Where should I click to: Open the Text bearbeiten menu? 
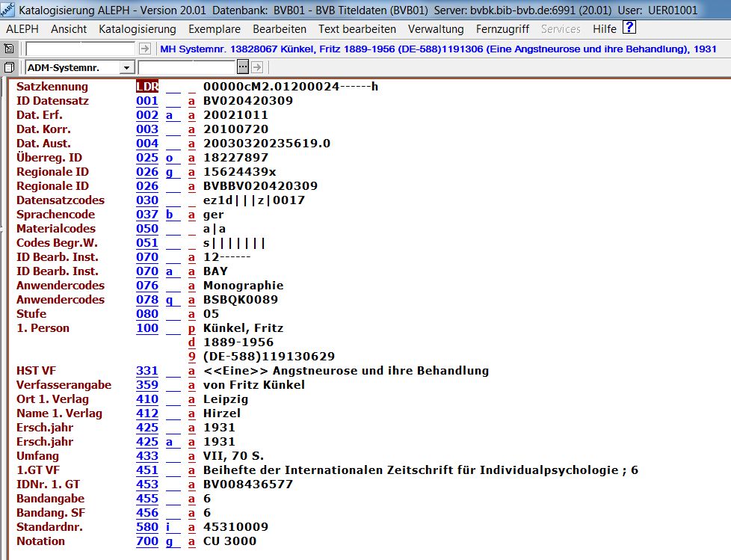point(357,29)
